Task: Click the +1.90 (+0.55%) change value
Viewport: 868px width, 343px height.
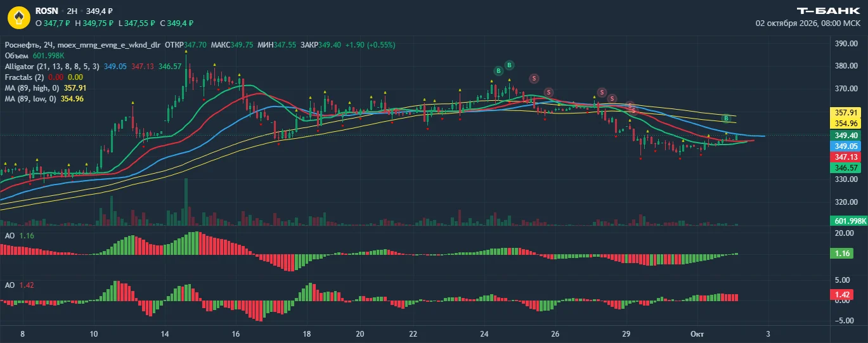Action: [370, 46]
